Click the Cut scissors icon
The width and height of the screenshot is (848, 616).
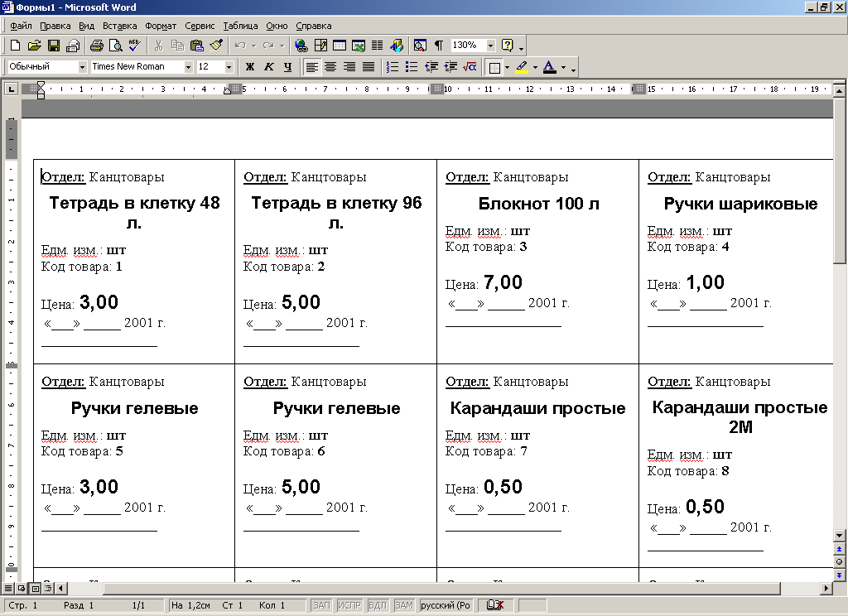158,46
